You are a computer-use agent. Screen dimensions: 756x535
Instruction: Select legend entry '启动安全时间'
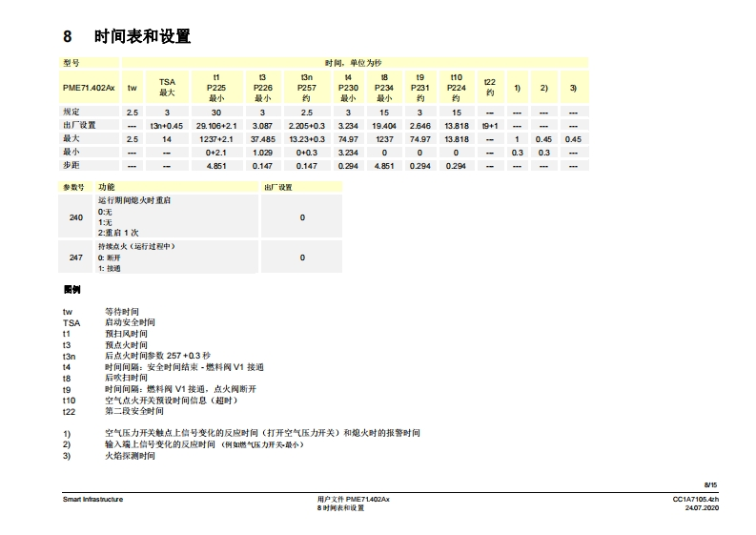point(130,322)
